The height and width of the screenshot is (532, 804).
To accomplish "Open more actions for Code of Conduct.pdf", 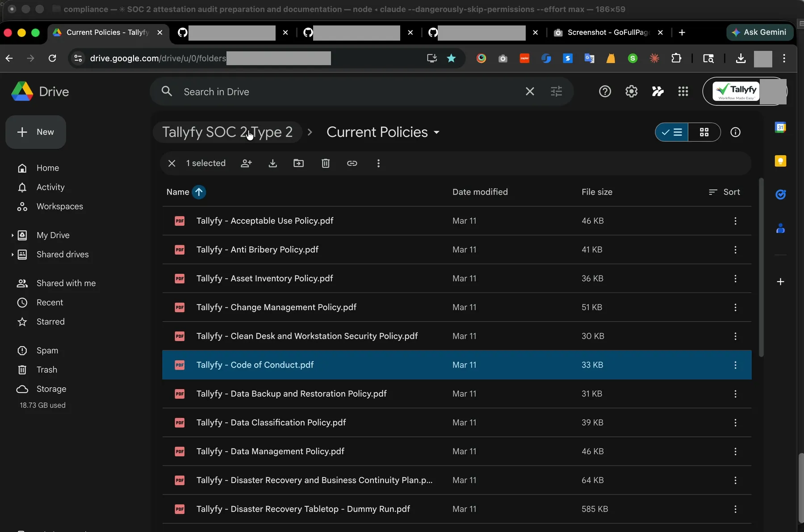I will tap(735, 365).
